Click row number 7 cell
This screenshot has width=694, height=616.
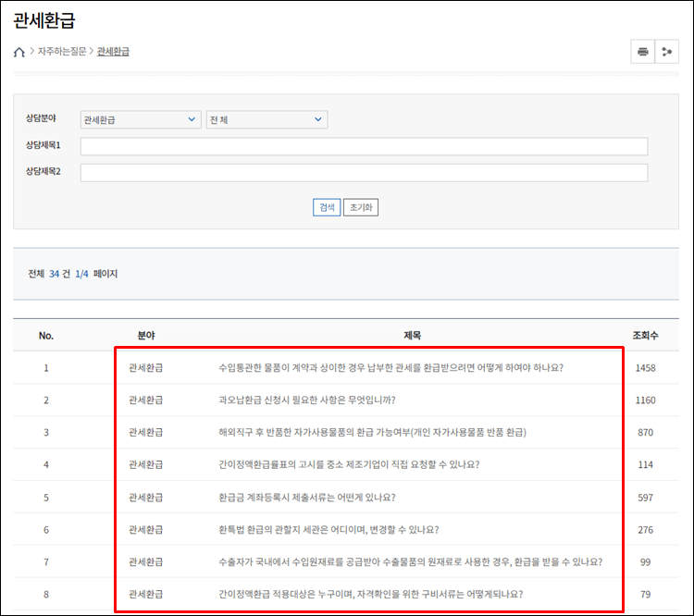[46, 562]
